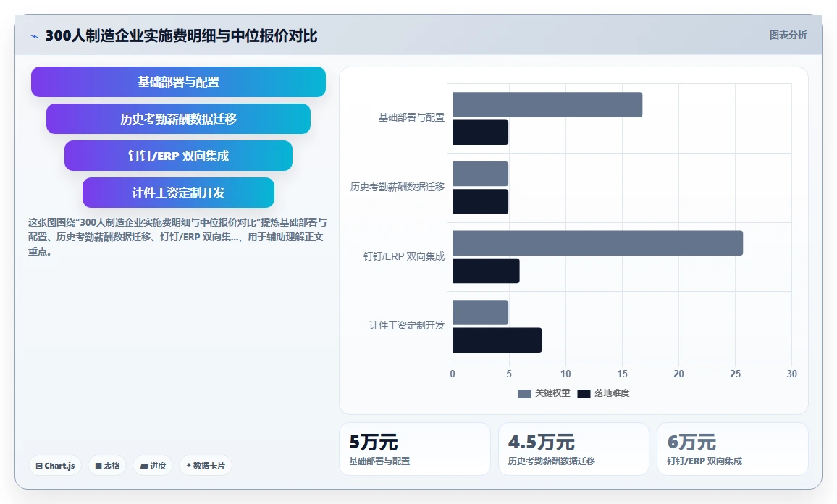Click the 落地难度 bar for 钉钉/ERP 双向集成
The height and width of the screenshot is (504, 837).
(486, 271)
